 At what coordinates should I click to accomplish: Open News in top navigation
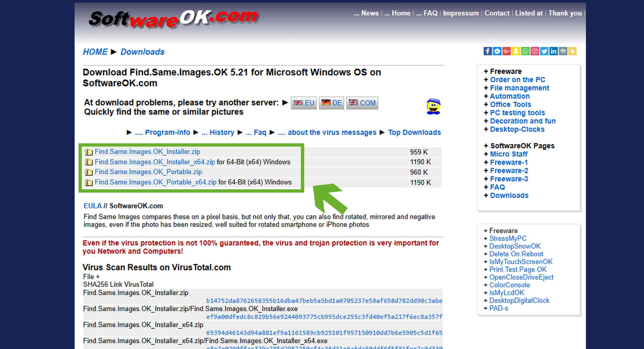tap(366, 13)
